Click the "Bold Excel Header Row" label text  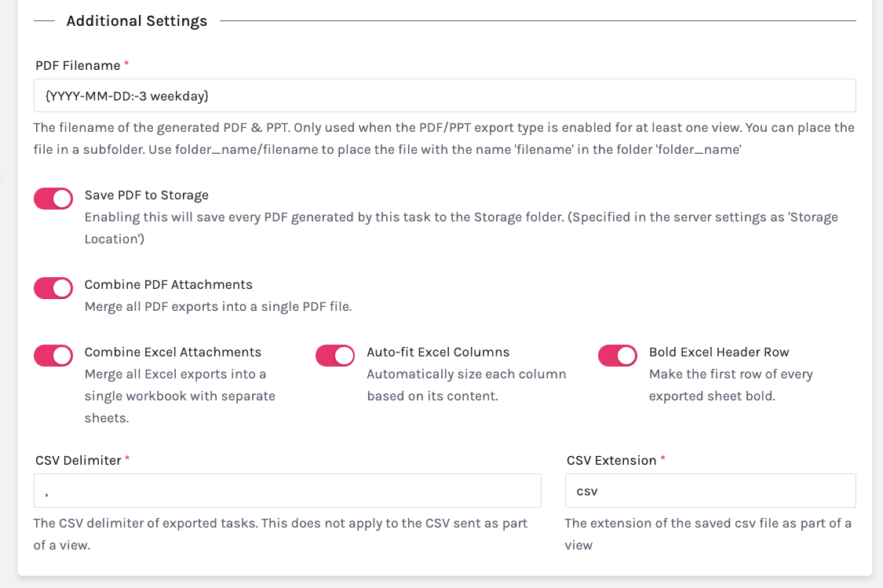click(719, 352)
